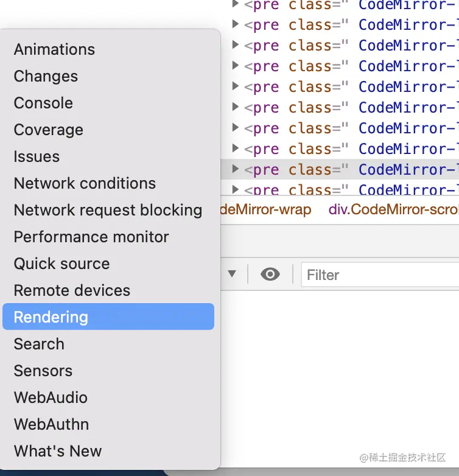Click the div.CodeMirror-scroll breadcrumb
The height and width of the screenshot is (476, 459).
393,210
